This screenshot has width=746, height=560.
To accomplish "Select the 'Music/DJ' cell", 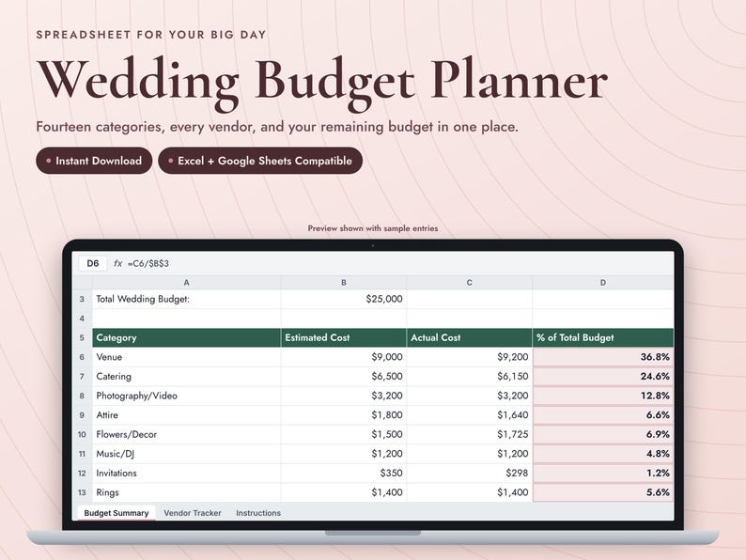I will (x=186, y=454).
